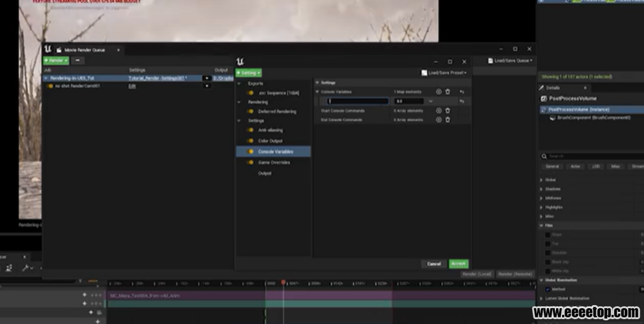Viewport: 644px width, 324px height.
Task: Open the console variable row dropdown chevron
Action: 430,101
